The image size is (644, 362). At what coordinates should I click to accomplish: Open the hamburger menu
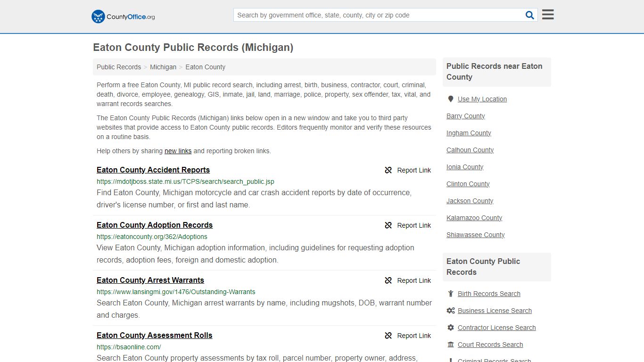[x=548, y=15]
